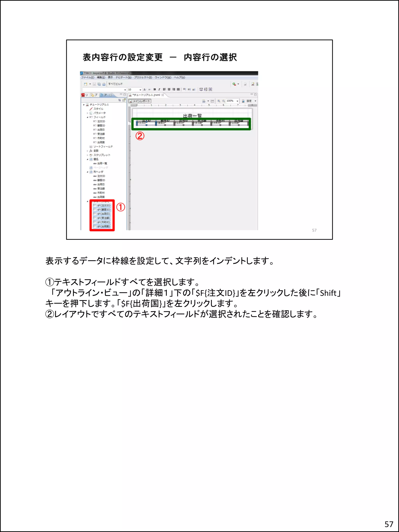Image resolution: width=399 pixels, height=532 pixels.
Task: Switch to the リ repository tab
Action: [x=85, y=95]
